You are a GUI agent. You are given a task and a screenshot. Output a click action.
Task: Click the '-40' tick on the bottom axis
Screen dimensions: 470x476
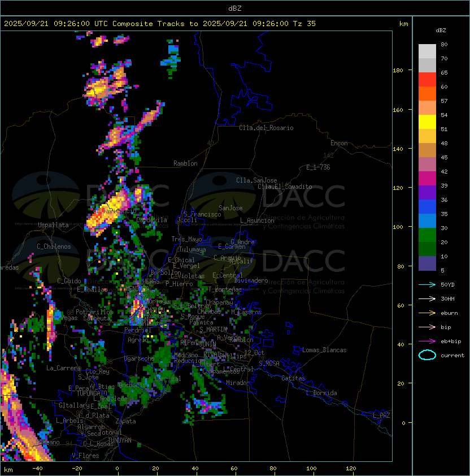click(x=37, y=469)
